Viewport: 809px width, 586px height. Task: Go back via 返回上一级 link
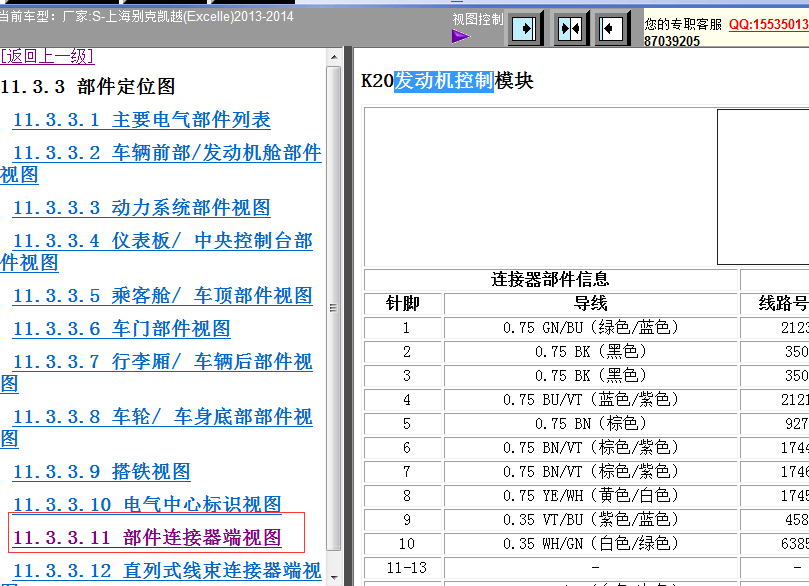pyautogui.click(x=47, y=56)
